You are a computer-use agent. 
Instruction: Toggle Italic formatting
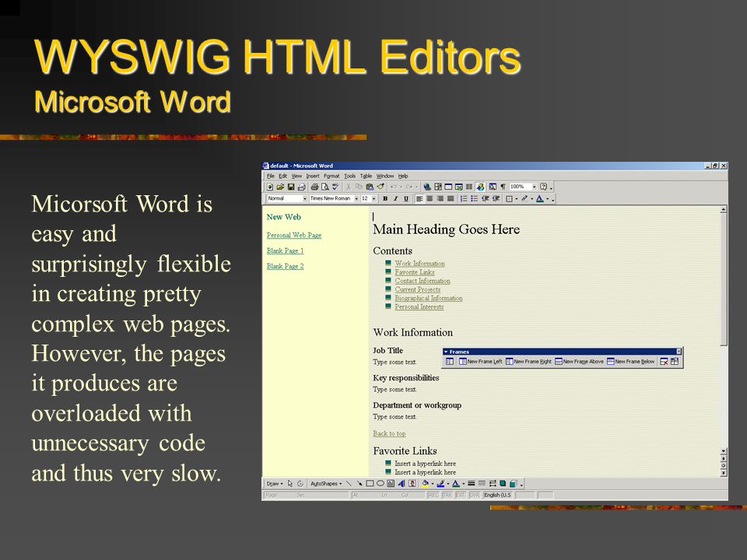pyautogui.click(x=395, y=199)
